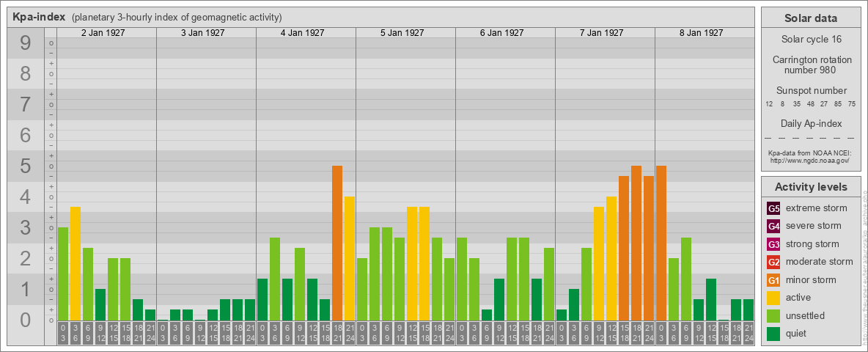
Task: Click sunspot value 85
Action: click(x=838, y=104)
